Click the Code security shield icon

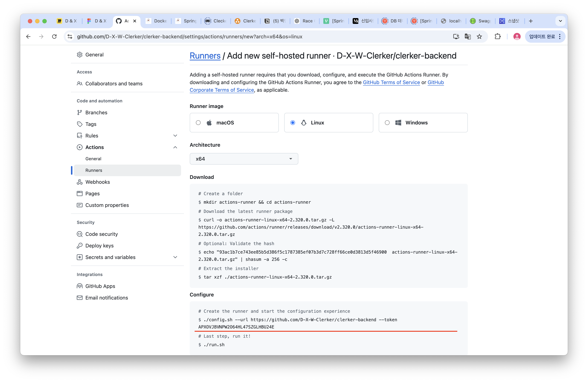(x=79, y=234)
